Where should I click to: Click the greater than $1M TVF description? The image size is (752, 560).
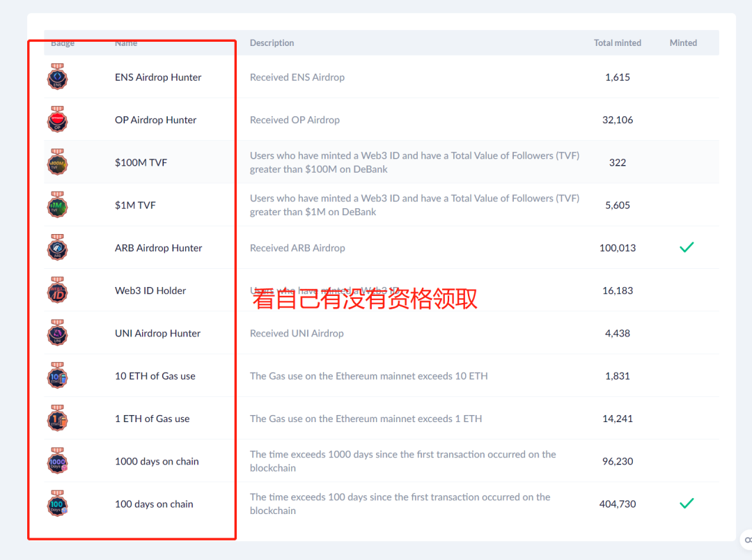[x=414, y=205]
